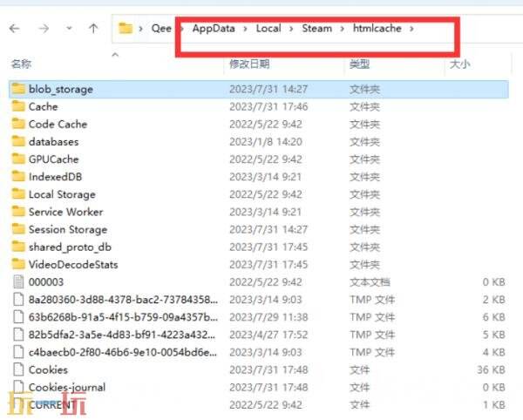
Task: Select the shared_proto_db folder icon
Action: click(18, 247)
